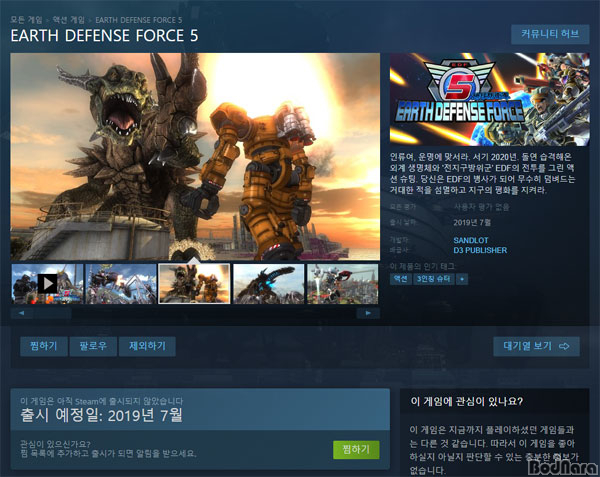Viewport: 600px width, 477px height.
Task: Open the 커뮤니티 허브 community hub button
Action: coord(550,34)
